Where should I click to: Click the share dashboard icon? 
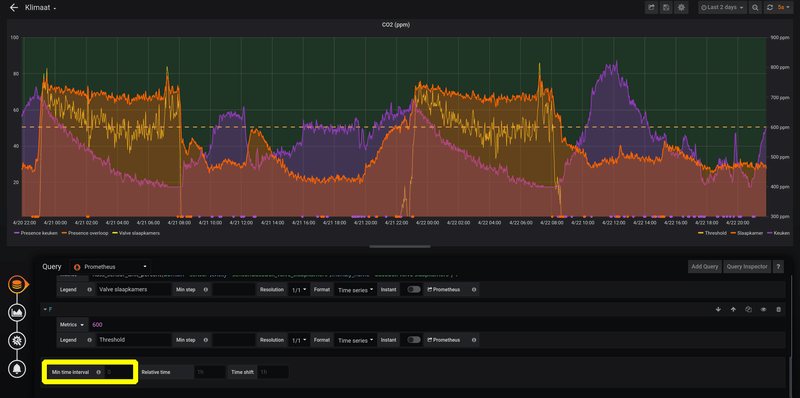coord(652,8)
